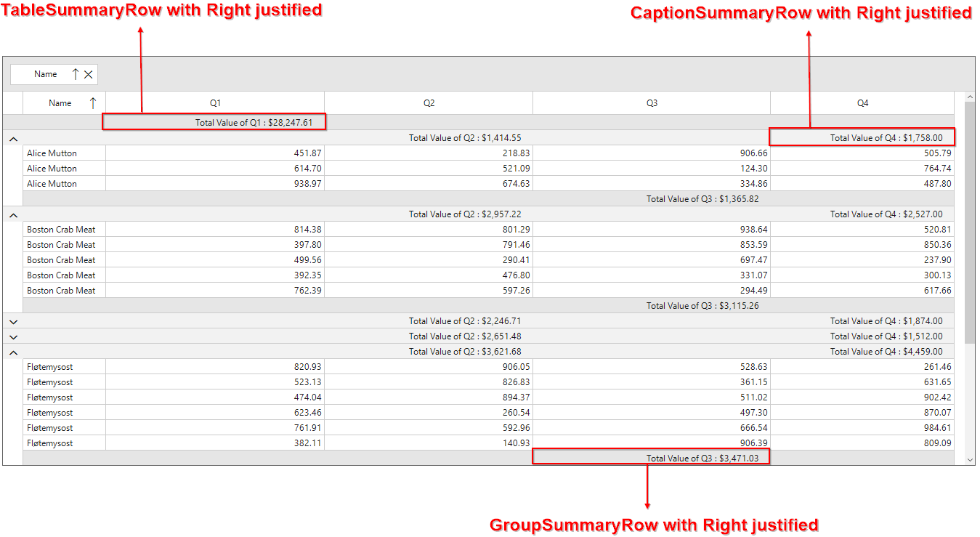Select the cell with value 902.42
The height and width of the screenshot is (537, 980).
click(x=862, y=397)
